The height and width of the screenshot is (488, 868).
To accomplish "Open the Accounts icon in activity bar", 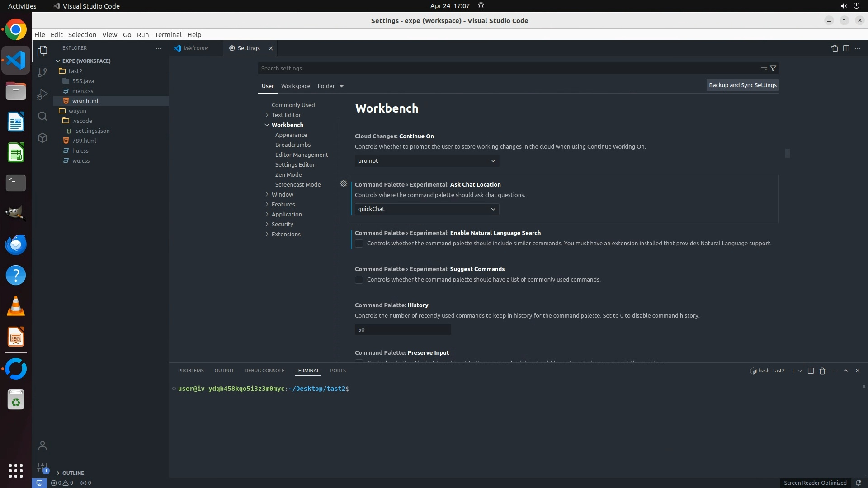I will click(42, 446).
